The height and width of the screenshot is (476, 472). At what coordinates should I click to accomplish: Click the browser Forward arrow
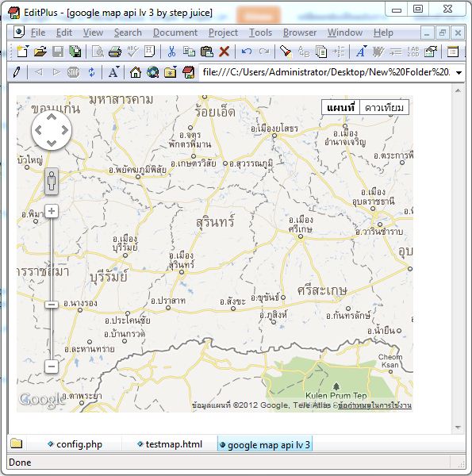pyautogui.click(x=56, y=72)
